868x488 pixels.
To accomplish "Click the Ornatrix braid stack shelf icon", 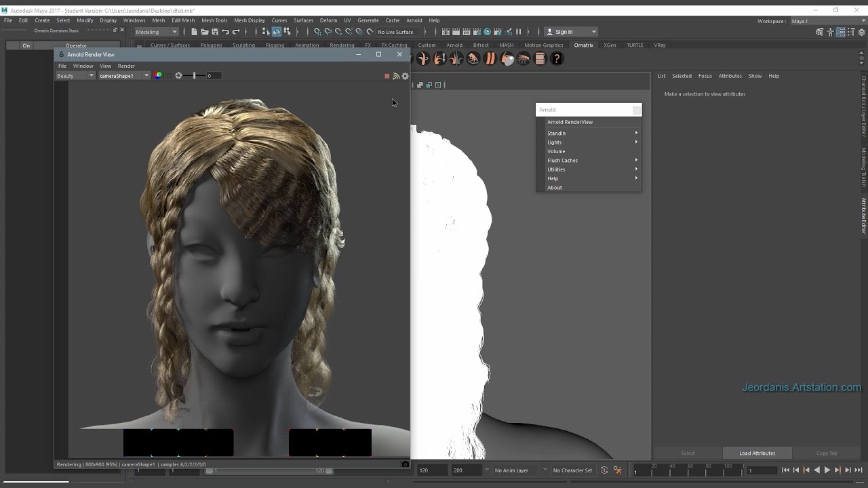I will pyautogui.click(x=540, y=59).
